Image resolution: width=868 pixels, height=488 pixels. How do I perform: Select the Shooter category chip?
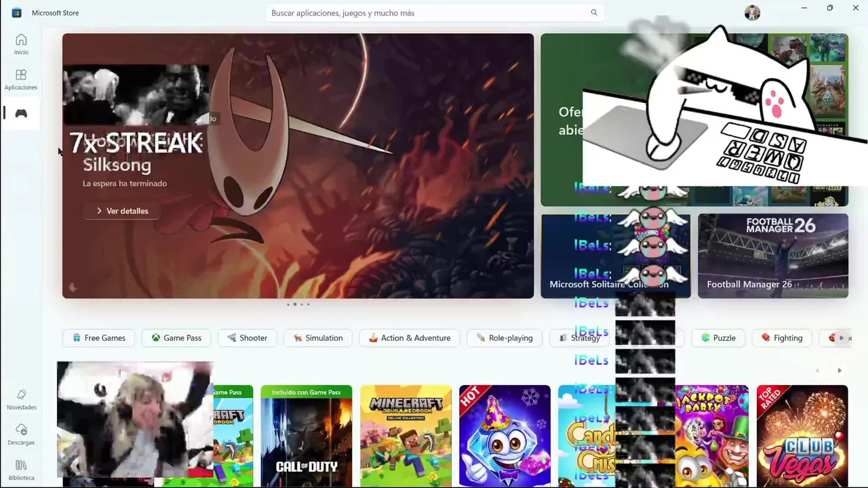click(248, 338)
